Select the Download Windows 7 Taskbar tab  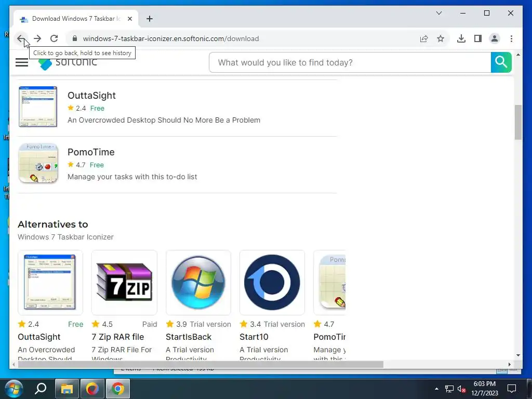pyautogui.click(x=76, y=19)
